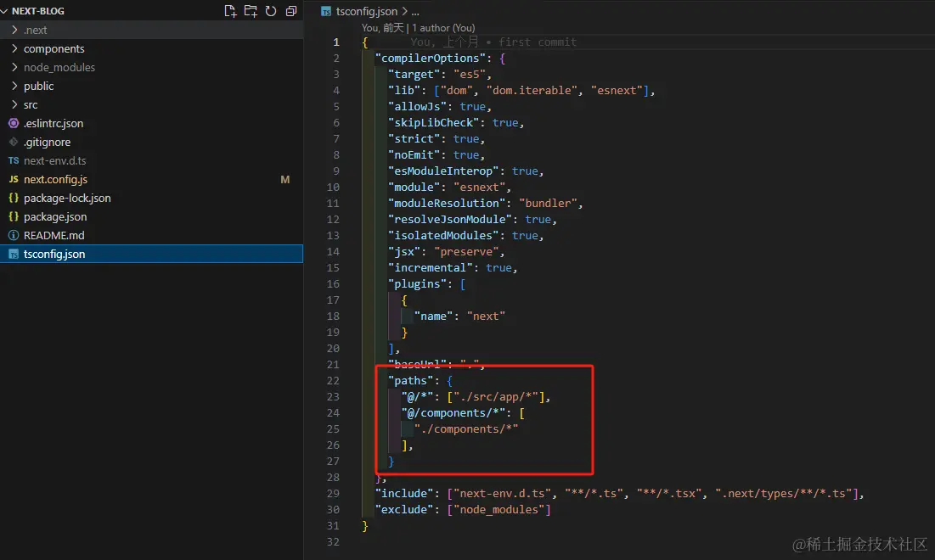Image resolution: width=935 pixels, height=560 pixels.
Task: Click the breadcrumb ellipsis after tsconfig.json
Action: point(415,12)
